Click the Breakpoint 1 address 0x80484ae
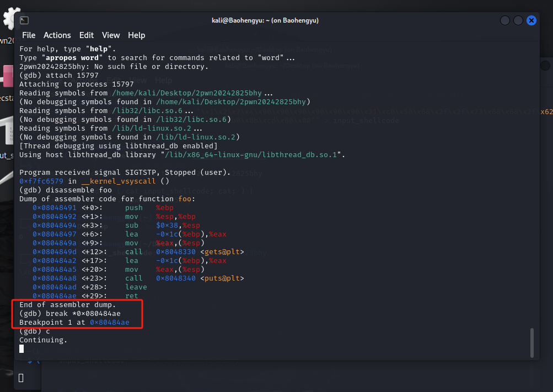The image size is (553, 392). point(110,322)
